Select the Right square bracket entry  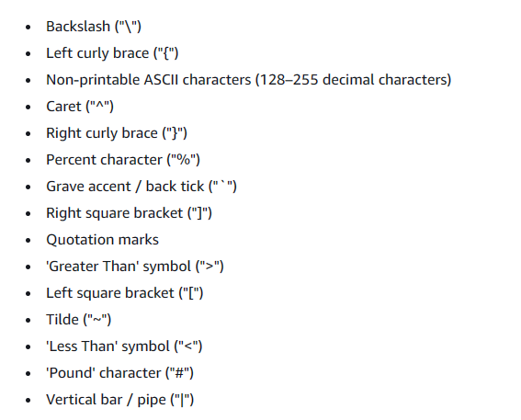coord(129,213)
